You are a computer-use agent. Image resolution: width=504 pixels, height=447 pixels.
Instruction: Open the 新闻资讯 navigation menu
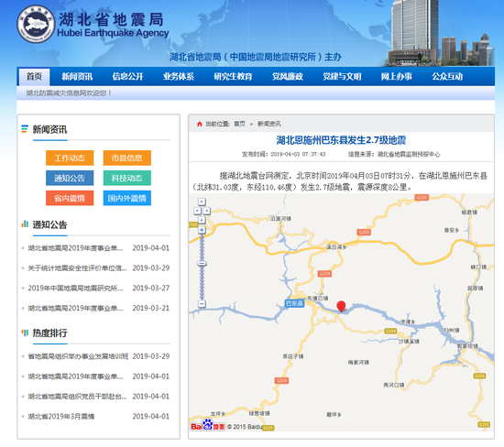point(77,76)
